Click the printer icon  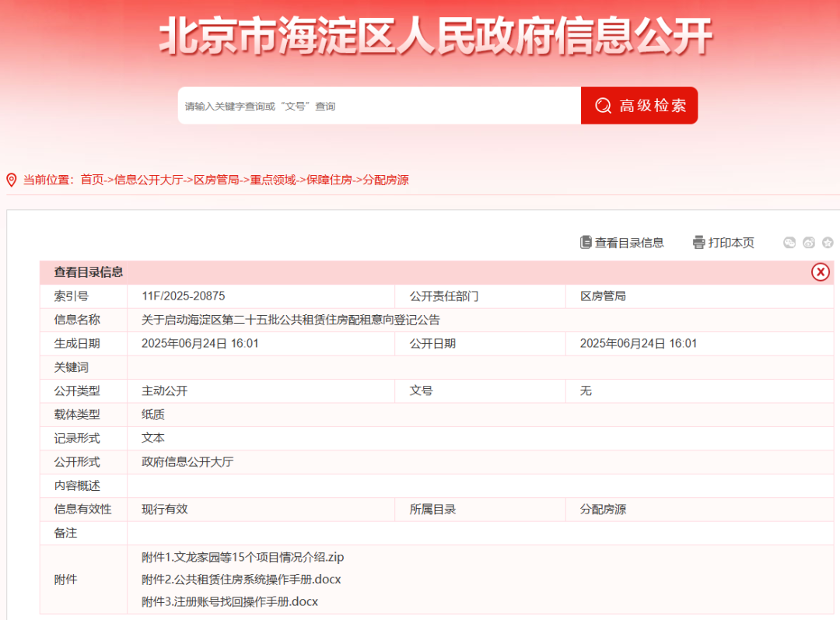(698, 243)
